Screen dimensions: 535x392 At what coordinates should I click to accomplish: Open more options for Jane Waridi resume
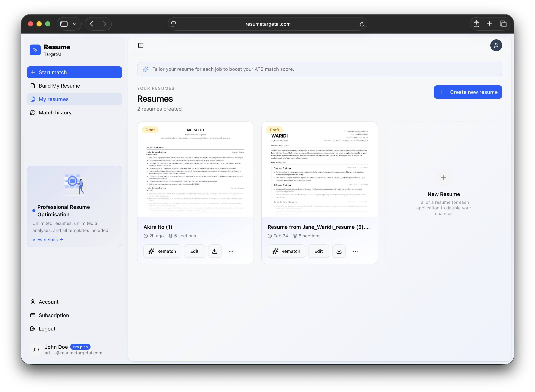coord(355,251)
